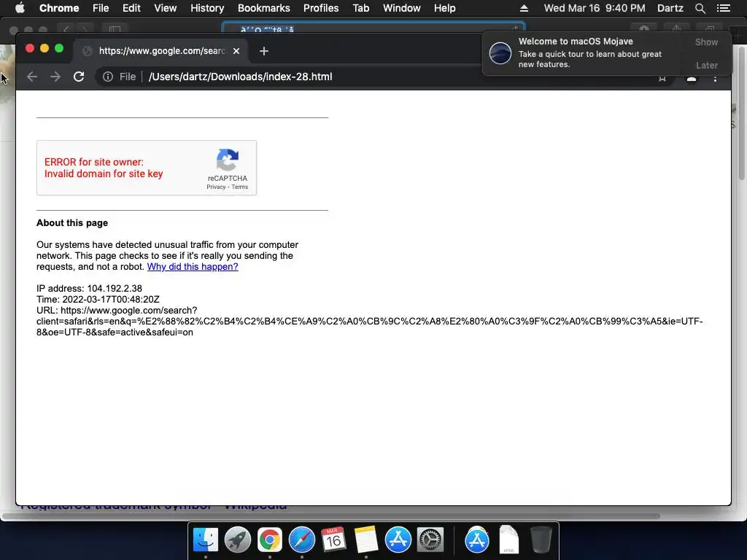The image size is (747, 560).
Task: Click the date and time in menu bar
Action: (x=595, y=8)
